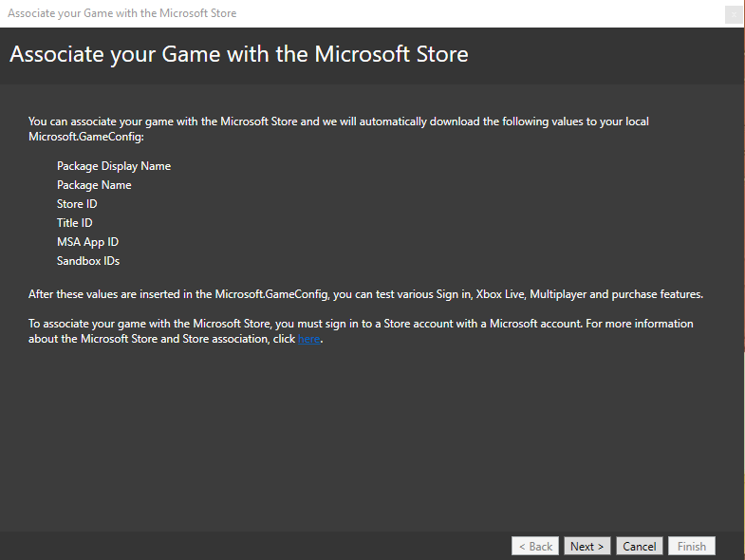Select the MSA App ID entry

(x=87, y=242)
